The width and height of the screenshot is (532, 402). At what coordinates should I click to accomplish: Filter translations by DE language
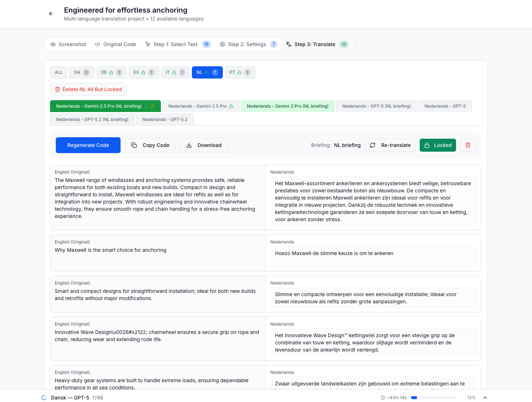pos(112,72)
